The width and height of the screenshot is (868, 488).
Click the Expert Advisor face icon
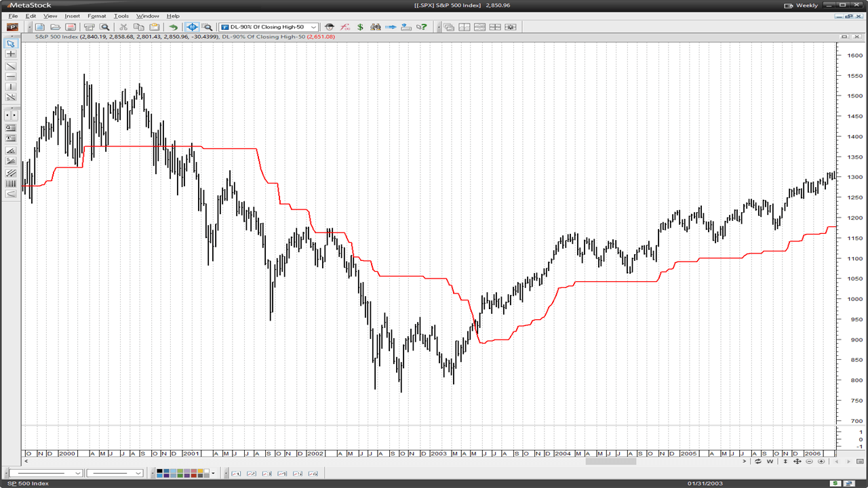pos(330,27)
